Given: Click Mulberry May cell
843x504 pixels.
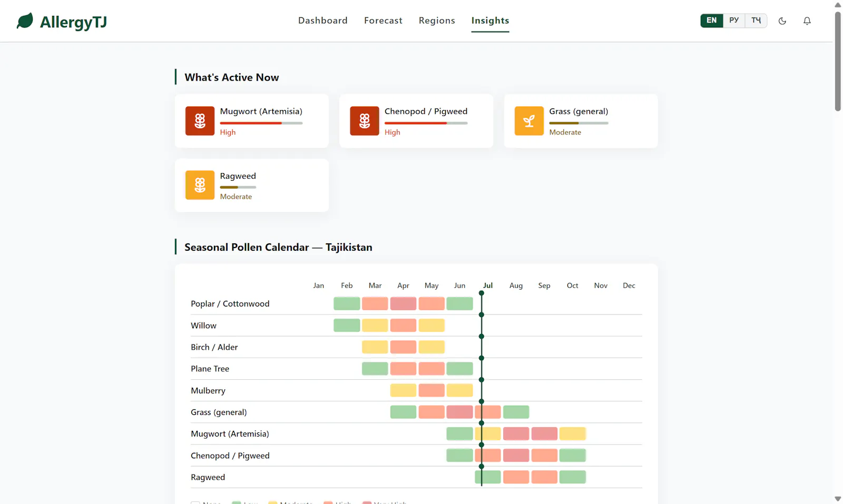Looking at the screenshot, I should 432,390.
